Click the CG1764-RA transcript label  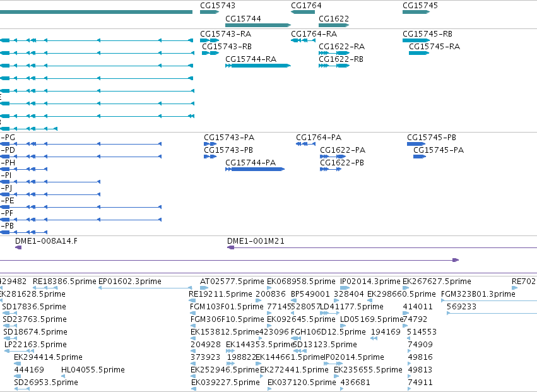(x=314, y=34)
